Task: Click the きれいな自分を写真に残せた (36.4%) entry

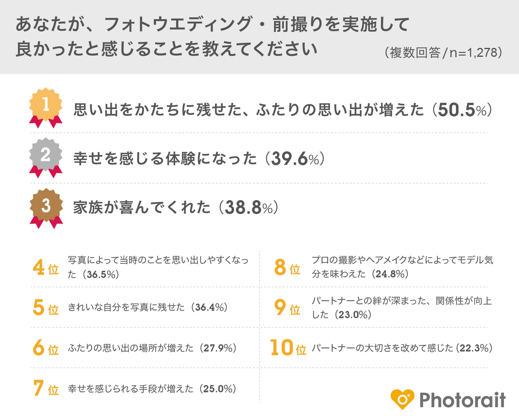Action: point(148,307)
